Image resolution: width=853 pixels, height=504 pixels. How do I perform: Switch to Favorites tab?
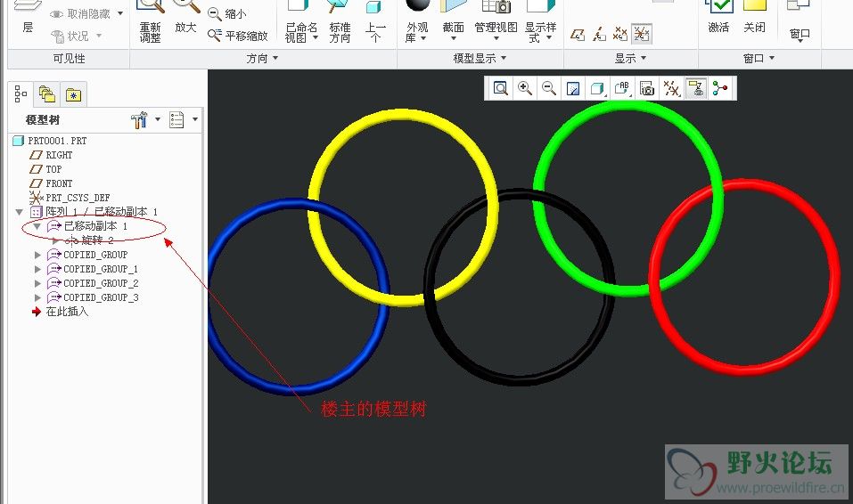[73, 95]
